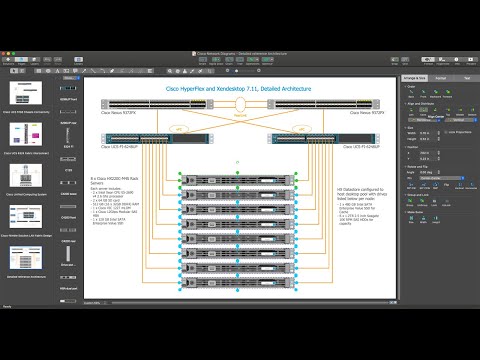The width and height of the screenshot is (480, 360).
Task: Click the Chain connector button
Action: (x=229, y=60)
